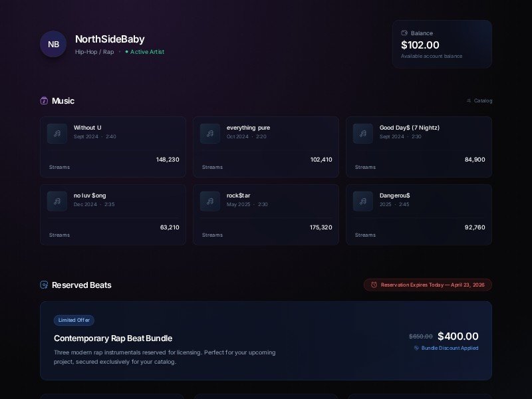532x399 pixels.
Task: Click the no luv $ong artwork icon
Action: 57,201
